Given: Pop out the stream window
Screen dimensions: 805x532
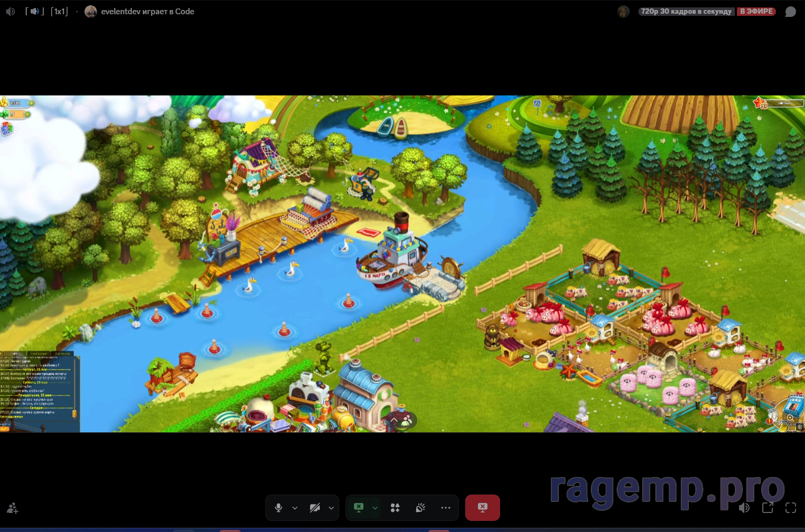Looking at the screenshot, I should pyautogui.click(x=768, y=508).
